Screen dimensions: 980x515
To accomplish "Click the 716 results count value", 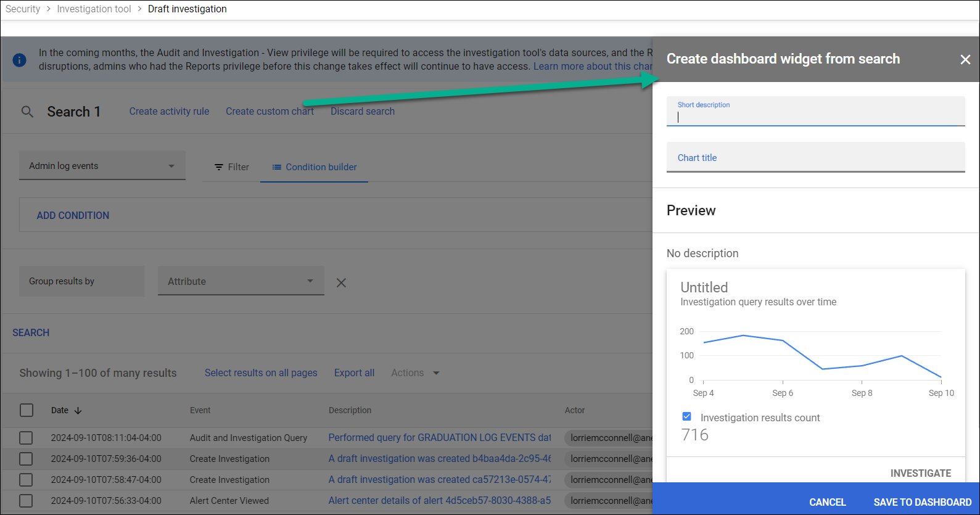I will (x=695, y=435).
